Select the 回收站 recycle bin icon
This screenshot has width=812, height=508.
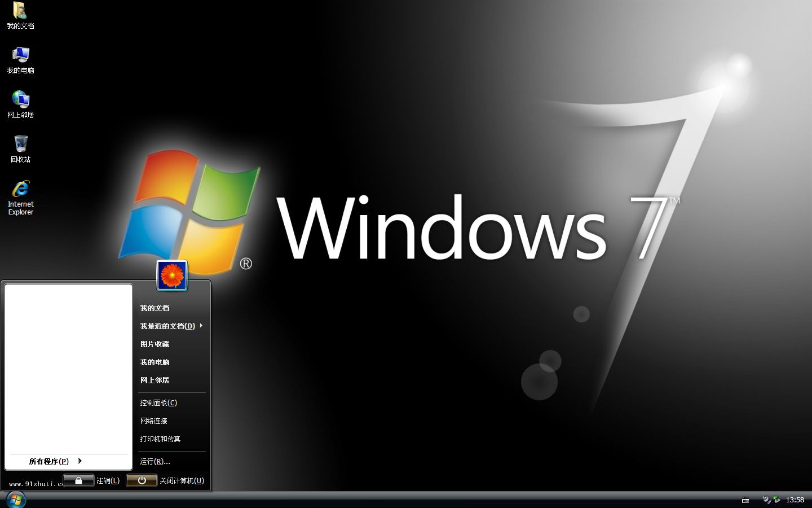click(20, 150)
